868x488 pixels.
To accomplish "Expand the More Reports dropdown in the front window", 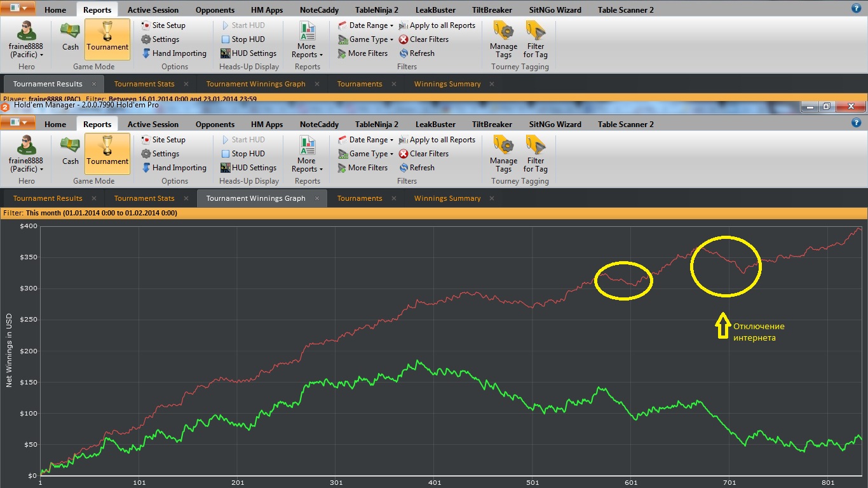I will tap(308, 154).
